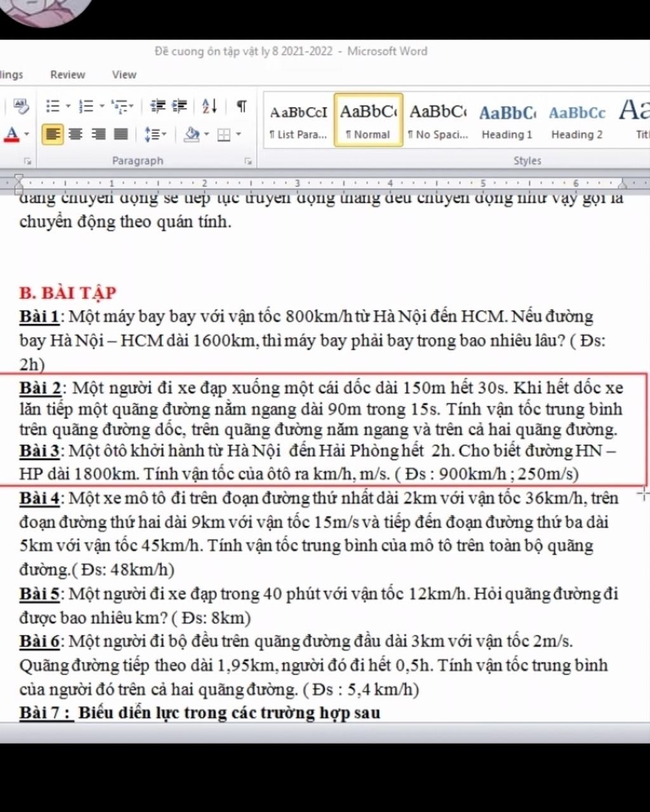
Task: Apply the Normal style
Action: coord(368,121)
